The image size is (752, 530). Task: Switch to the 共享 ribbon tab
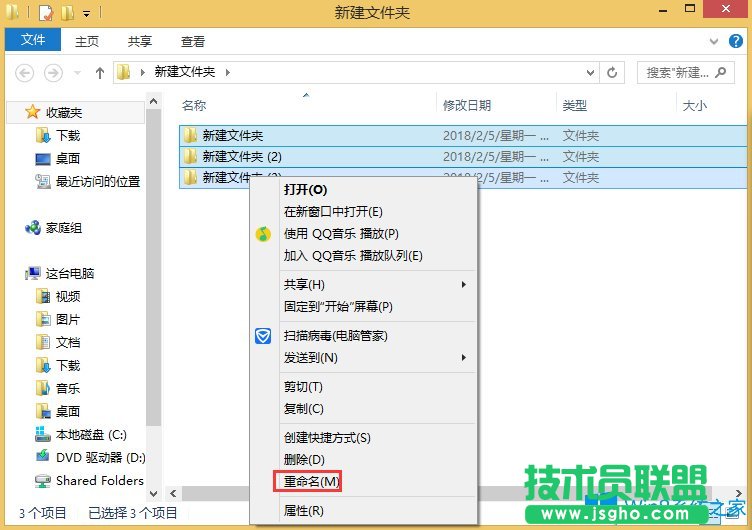coord(140,42)
